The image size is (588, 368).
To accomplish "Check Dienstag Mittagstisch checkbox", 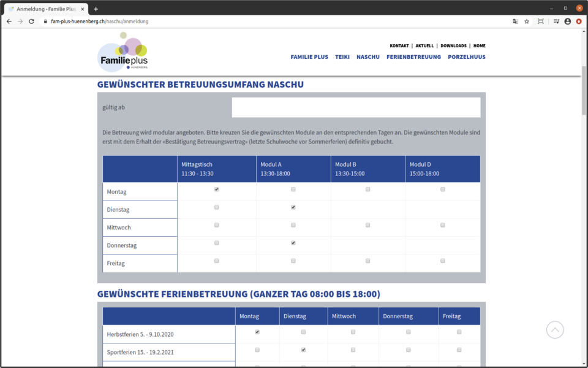I will 217,207.
